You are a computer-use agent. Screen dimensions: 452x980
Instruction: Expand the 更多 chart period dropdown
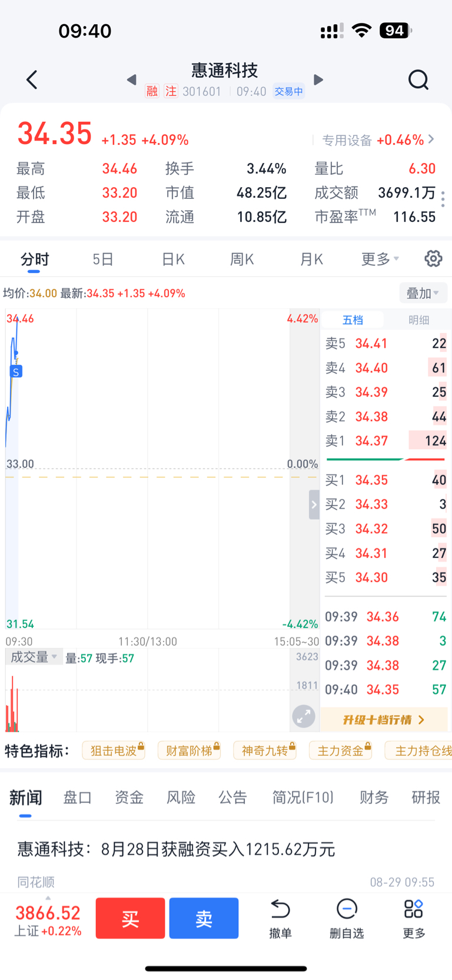tap(380, 260)
